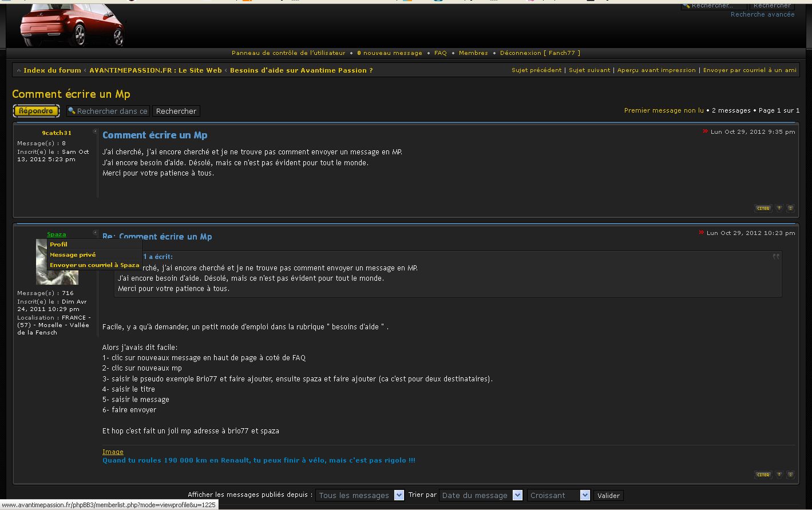Report Spaza's reply with the exclamation icon
Viewport: 812px width, 510px height.
[779, 475]
